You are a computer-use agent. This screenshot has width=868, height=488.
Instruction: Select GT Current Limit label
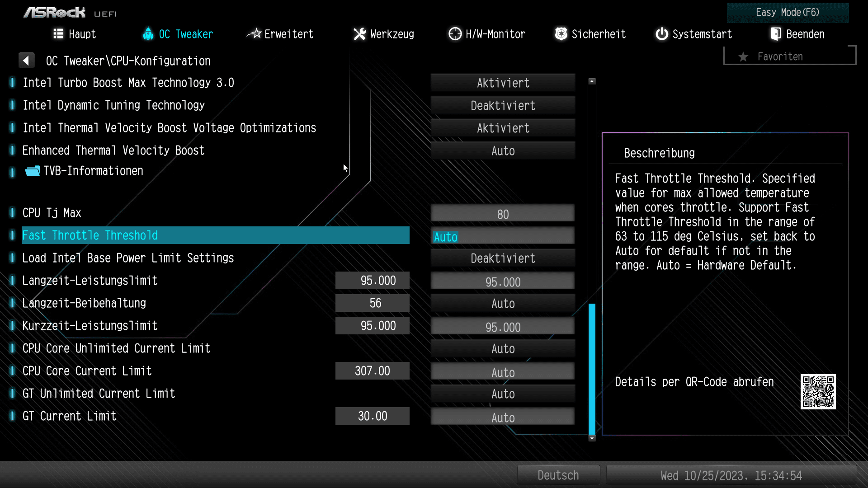pyautogui.click(x=70, y=416)
